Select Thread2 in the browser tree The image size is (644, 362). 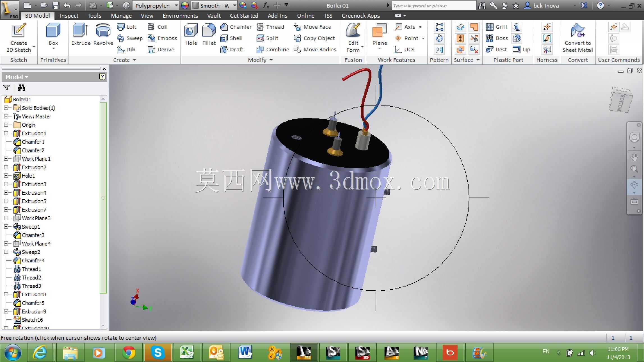coord(31,278)
